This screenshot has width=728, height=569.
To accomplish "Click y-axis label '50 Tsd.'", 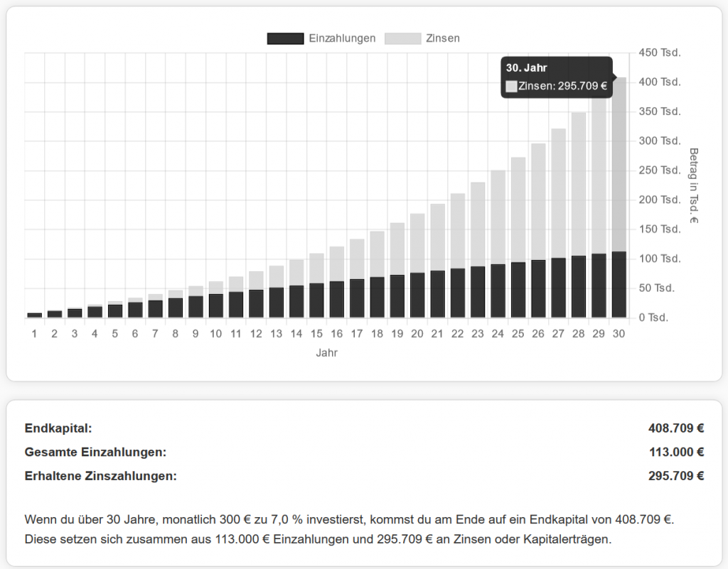I will click(656, 288).
